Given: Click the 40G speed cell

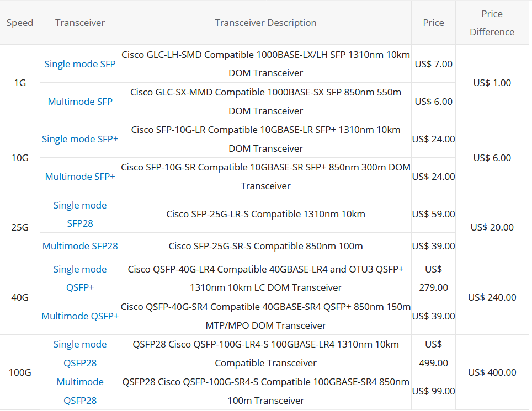Looking at the screenshot, I should click(x=20, y=297).
